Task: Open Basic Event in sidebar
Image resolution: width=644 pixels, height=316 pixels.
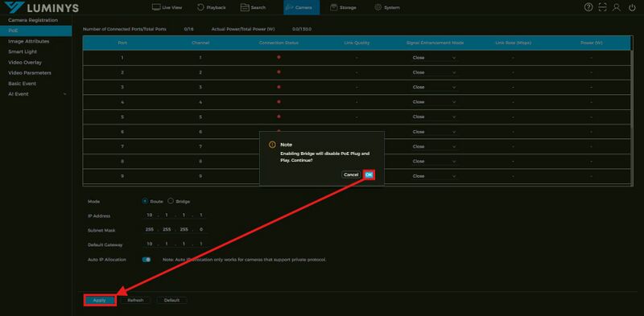Action: coord(23,84)
